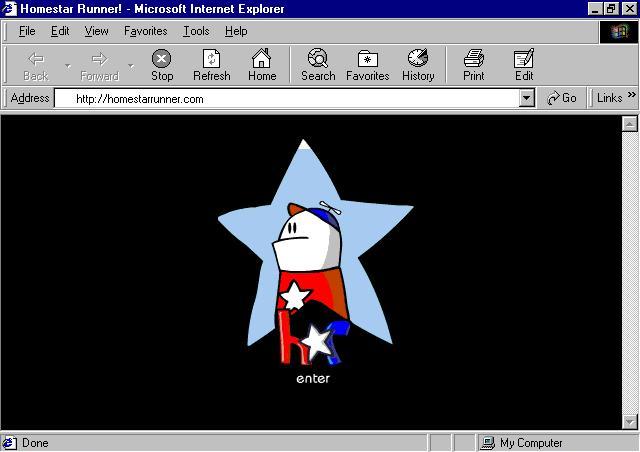Expand the Forward history dropdown arrow

(131, 66)
